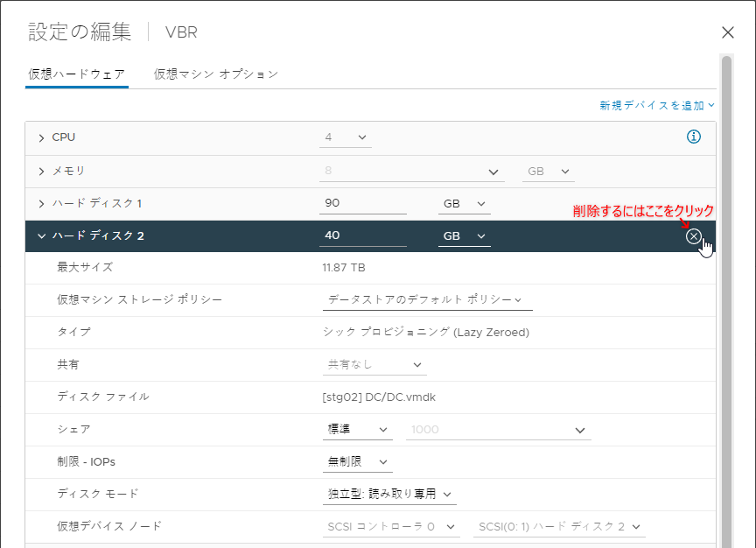
Task: Open the シェア 標準 dropdown
Action: [x=357, y=429]
